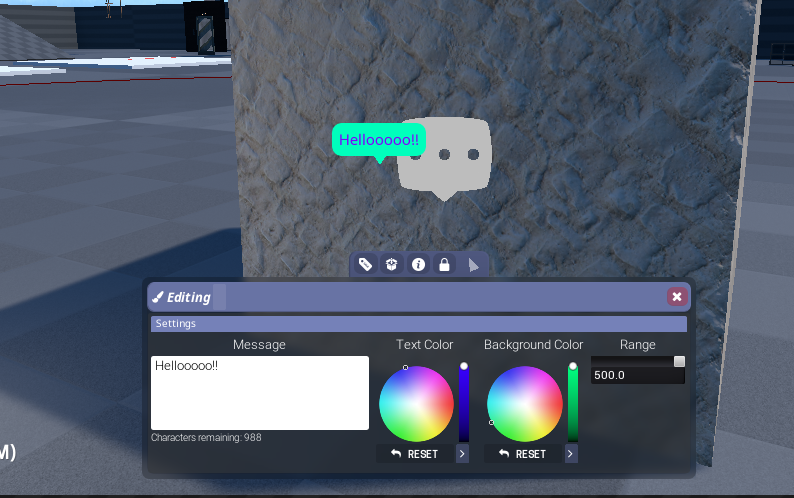794x498 pixels.
Task: Pick a hue in the Background Color wheel
Action: click(525, 404)
